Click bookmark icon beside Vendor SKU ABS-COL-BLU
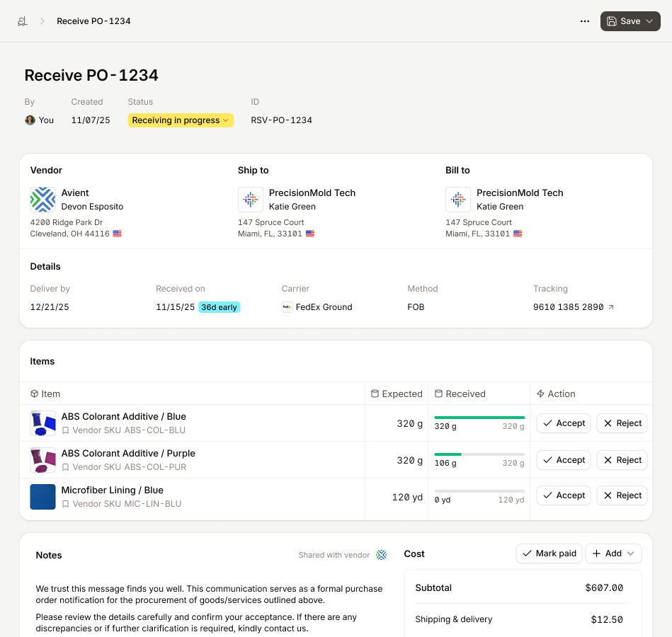672x637 pixels. point(66,430)
